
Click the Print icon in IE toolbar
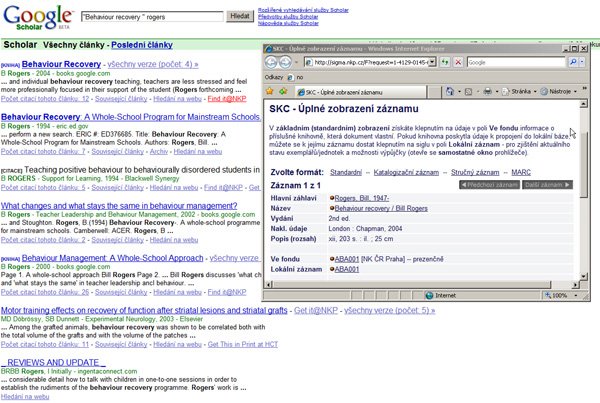(488, 91)
